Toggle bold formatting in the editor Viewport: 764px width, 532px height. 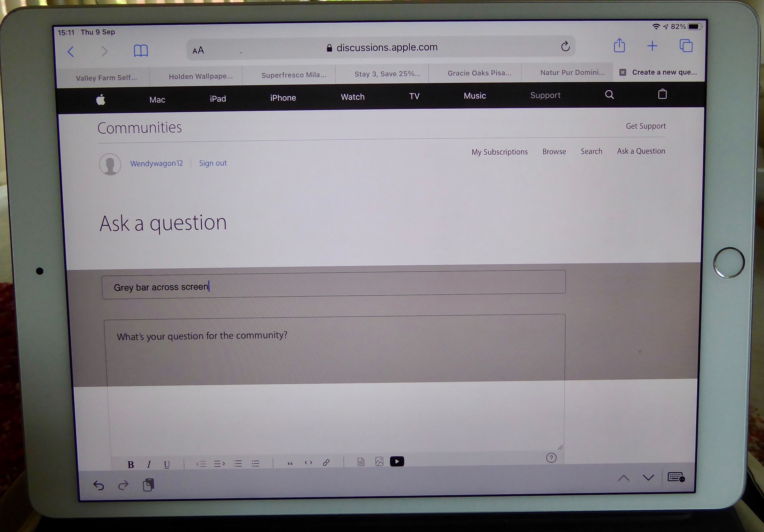click(x=131, y=464)
